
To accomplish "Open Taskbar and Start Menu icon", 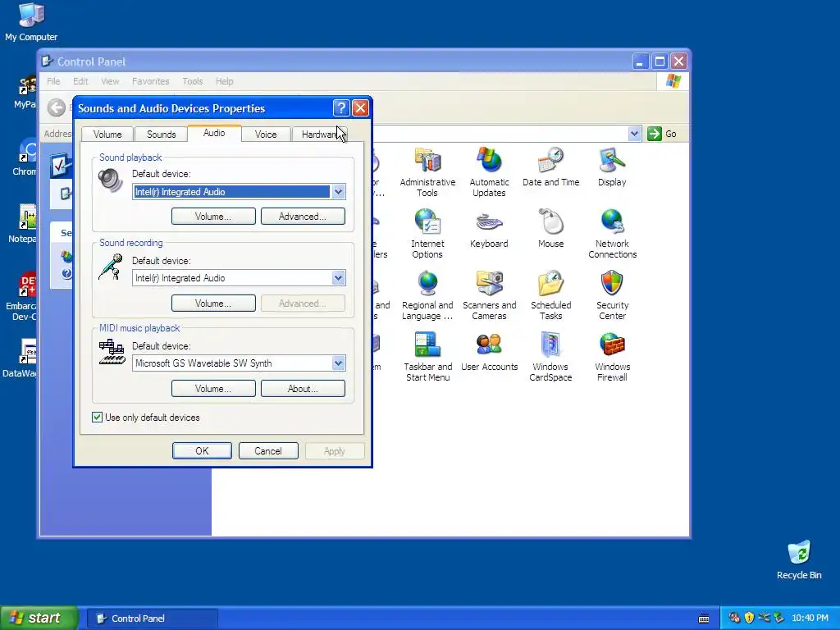I will point(427,357).
